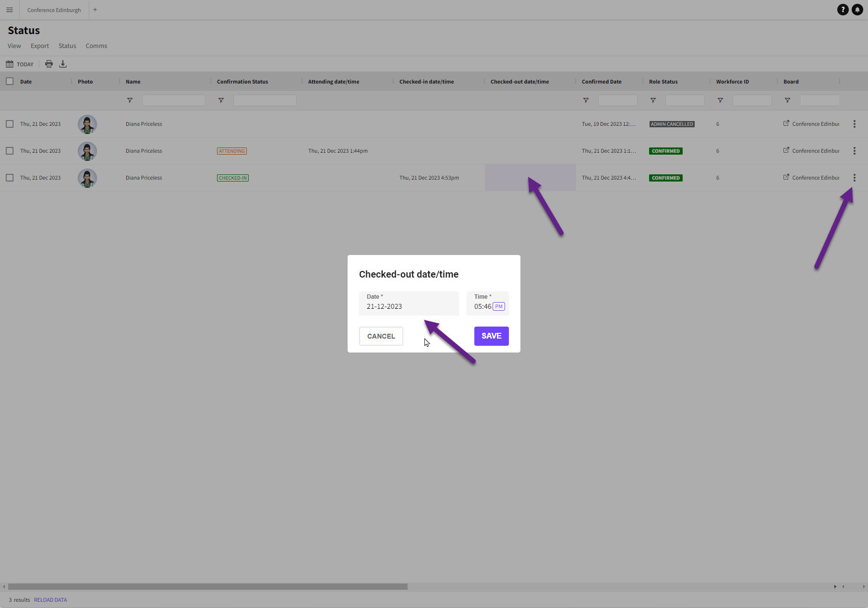
Task: Click the Name filter text box
Action: (174, 100)
